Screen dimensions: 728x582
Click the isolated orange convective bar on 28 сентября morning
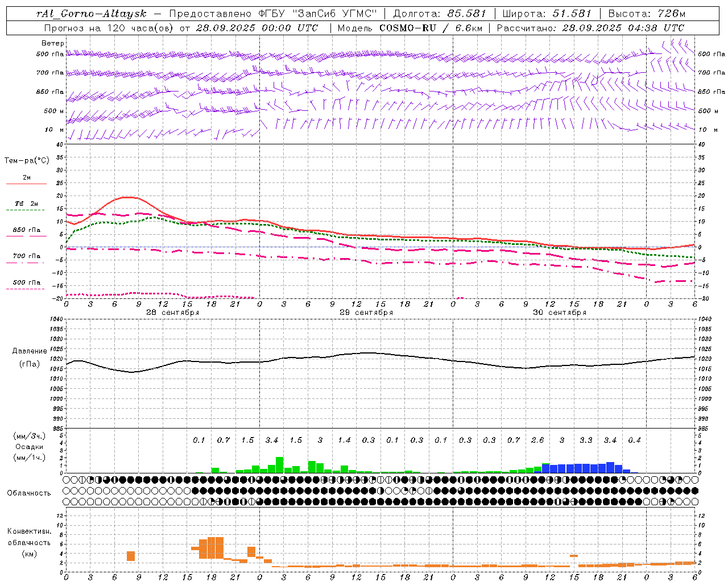(131, 556)
